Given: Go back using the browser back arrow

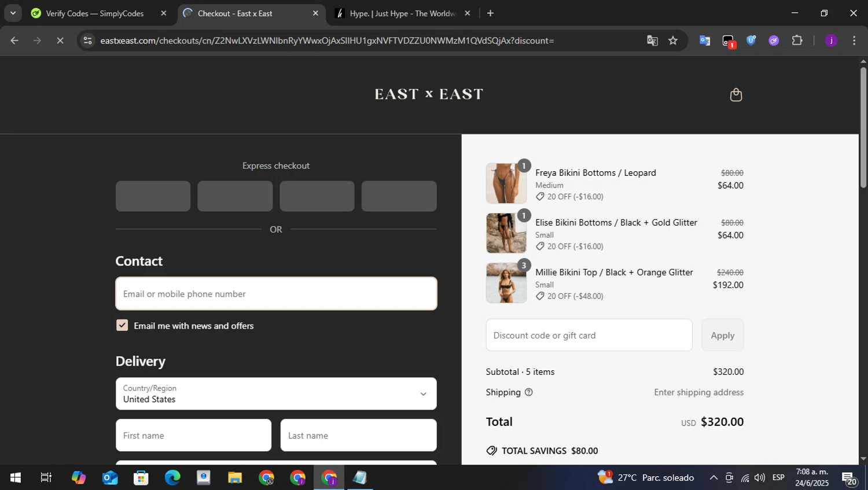Looking at the screenshot, I should click(x=14, y=40).
